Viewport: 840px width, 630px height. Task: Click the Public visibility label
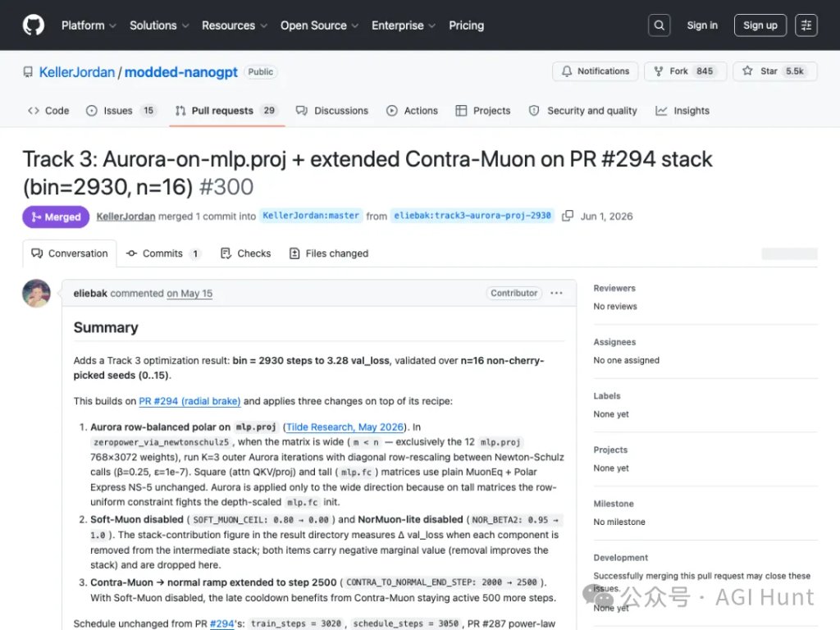(260, 72)
